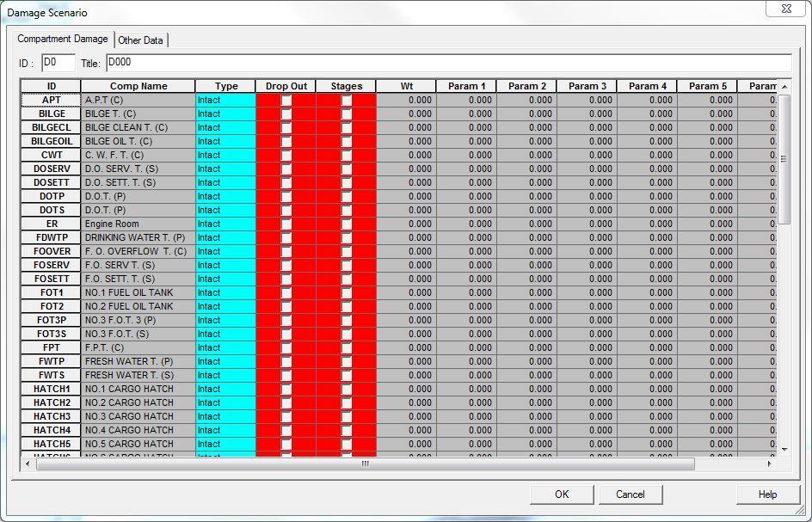812x522 pixels.
Task: Open the Intact type cell for Engine Room
Action: 225,224
